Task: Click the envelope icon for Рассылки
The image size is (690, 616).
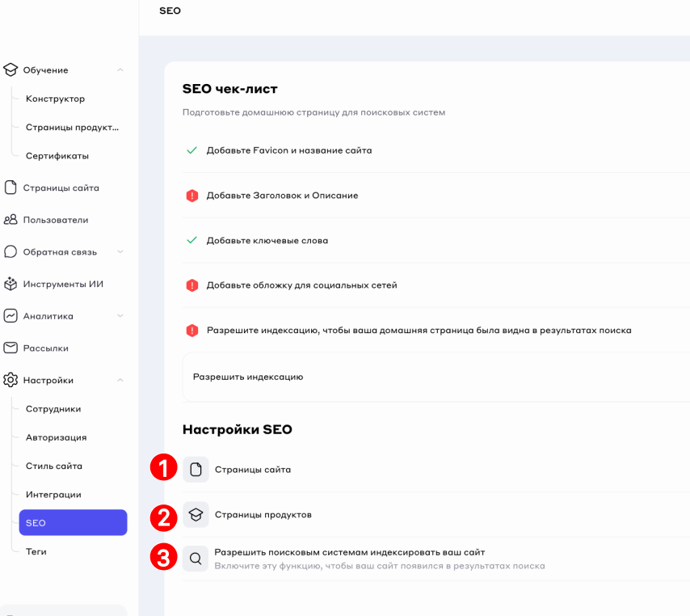Action: click(11, 348)
